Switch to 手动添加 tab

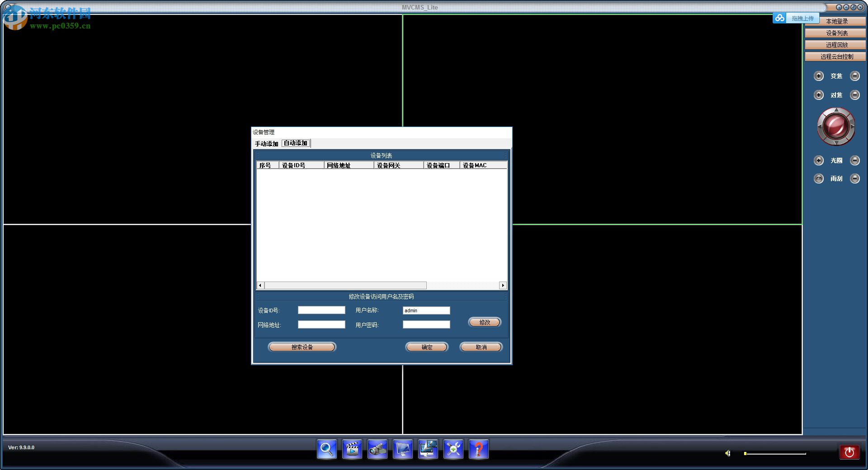coord(267,144)
